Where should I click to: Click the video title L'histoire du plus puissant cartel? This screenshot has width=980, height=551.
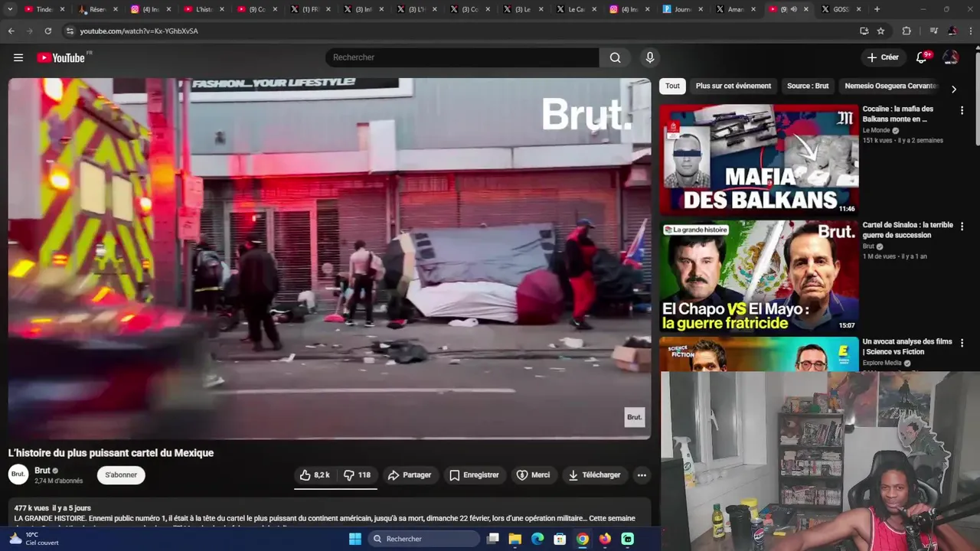[111, 453]
